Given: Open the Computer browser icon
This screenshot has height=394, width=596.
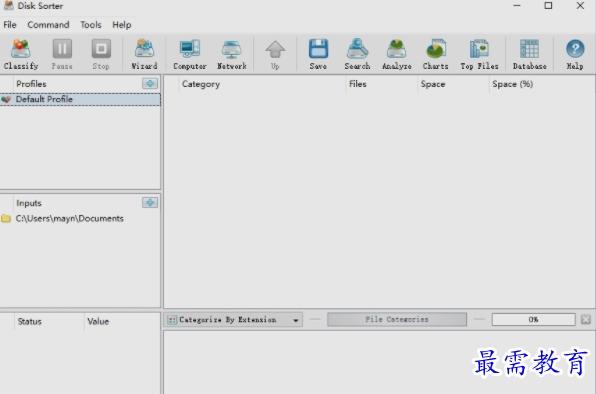Looking at the screenshot, I should (x=190, y=54).
